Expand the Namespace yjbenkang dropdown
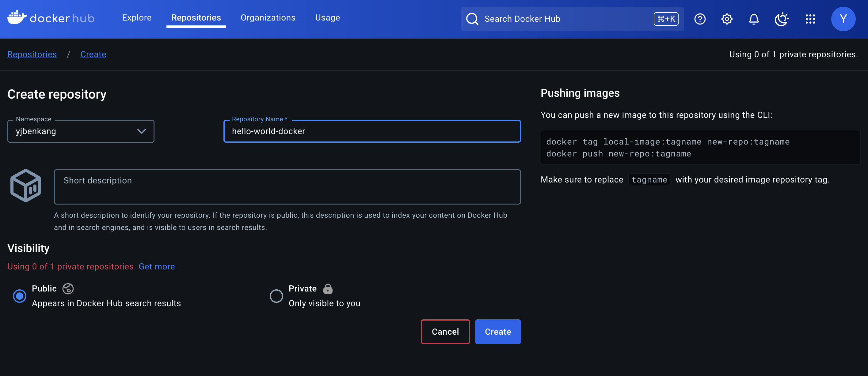 (81, 131)
